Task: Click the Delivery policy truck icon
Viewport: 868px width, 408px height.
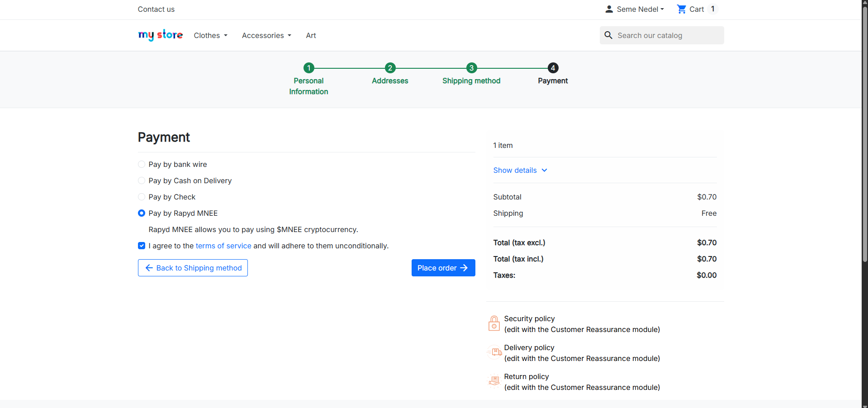Action: point(494,352)
